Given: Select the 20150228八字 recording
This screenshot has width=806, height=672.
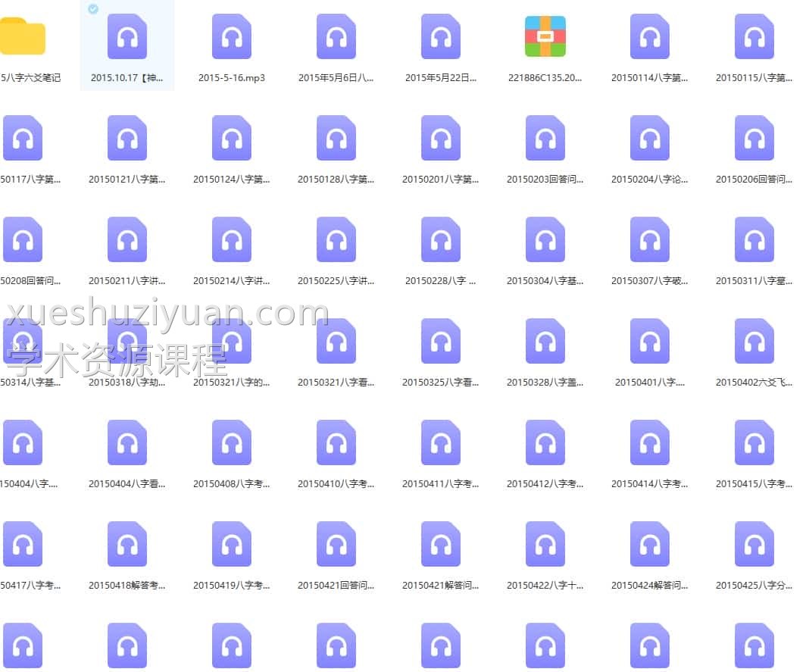Looking at the screenshot, I should pos(440,239).
